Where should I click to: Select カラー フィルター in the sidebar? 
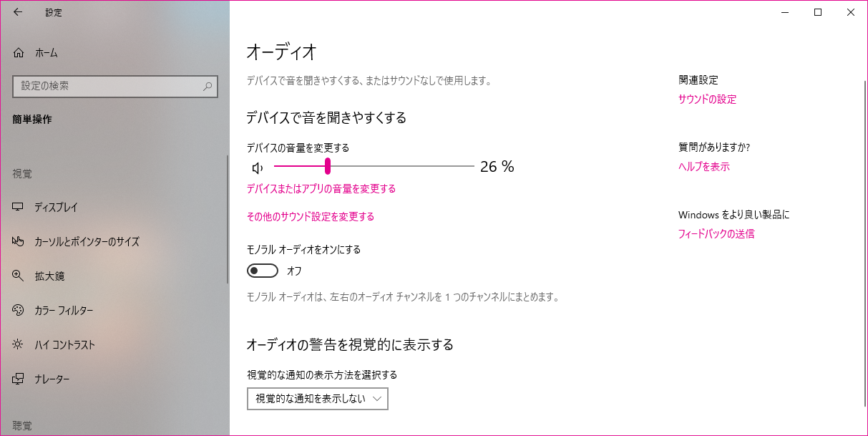(64, 311)
